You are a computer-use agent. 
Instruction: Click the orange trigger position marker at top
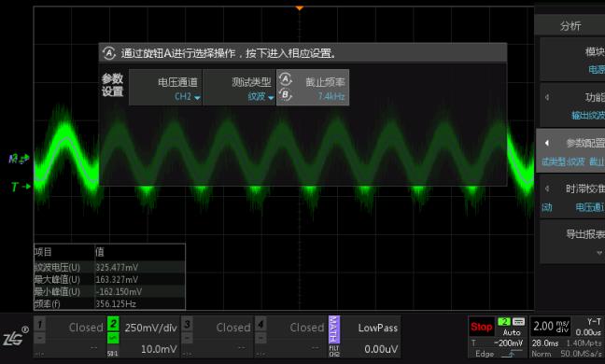point(300,7)
